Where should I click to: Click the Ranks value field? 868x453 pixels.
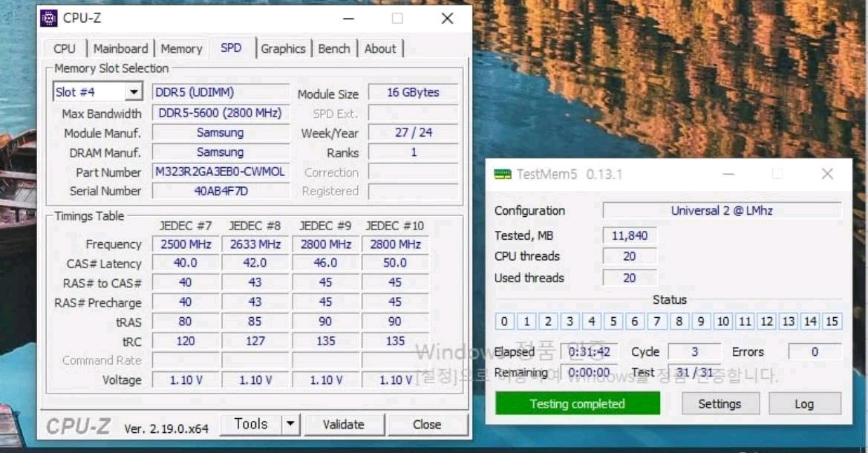(x=413, y=152)
